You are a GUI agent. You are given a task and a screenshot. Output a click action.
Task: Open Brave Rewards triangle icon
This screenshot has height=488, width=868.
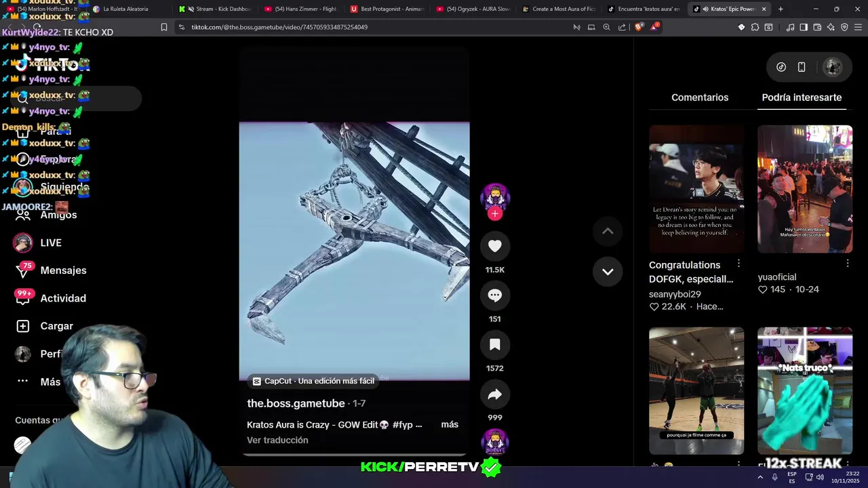coord(654,27)
